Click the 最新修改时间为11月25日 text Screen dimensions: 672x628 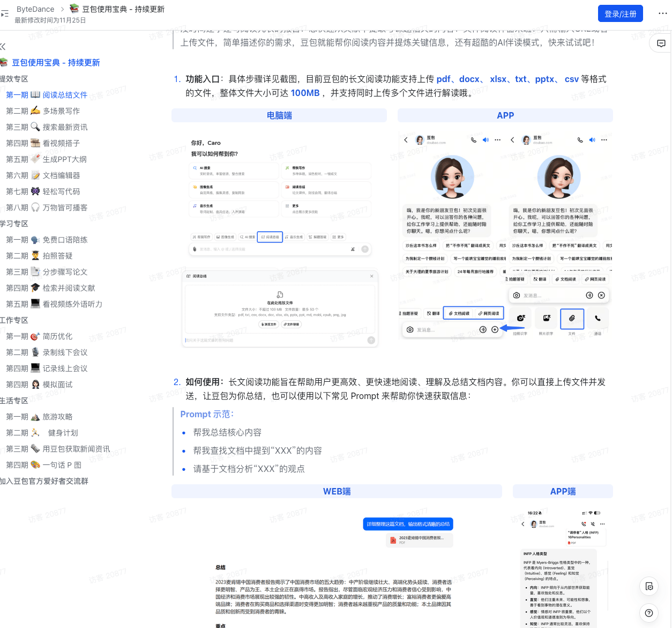(x=50, y=20)
